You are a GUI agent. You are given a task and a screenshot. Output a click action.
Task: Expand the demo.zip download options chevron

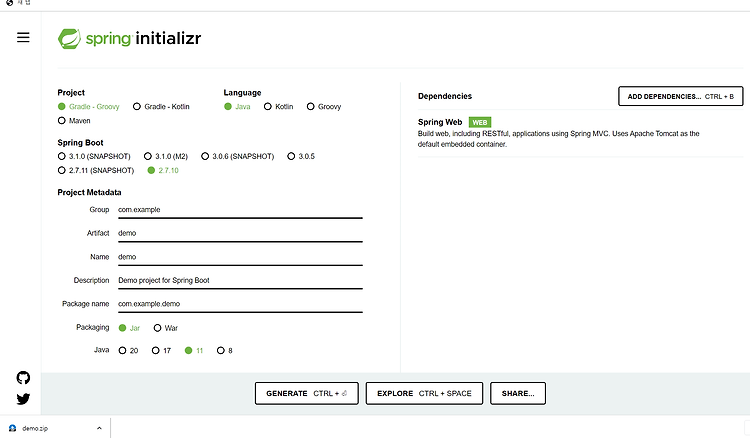tap(99, 428)
